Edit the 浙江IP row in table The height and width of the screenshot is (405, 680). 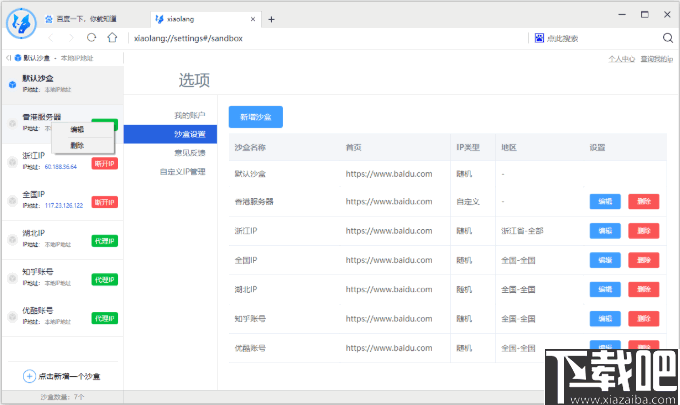[605, 231]
